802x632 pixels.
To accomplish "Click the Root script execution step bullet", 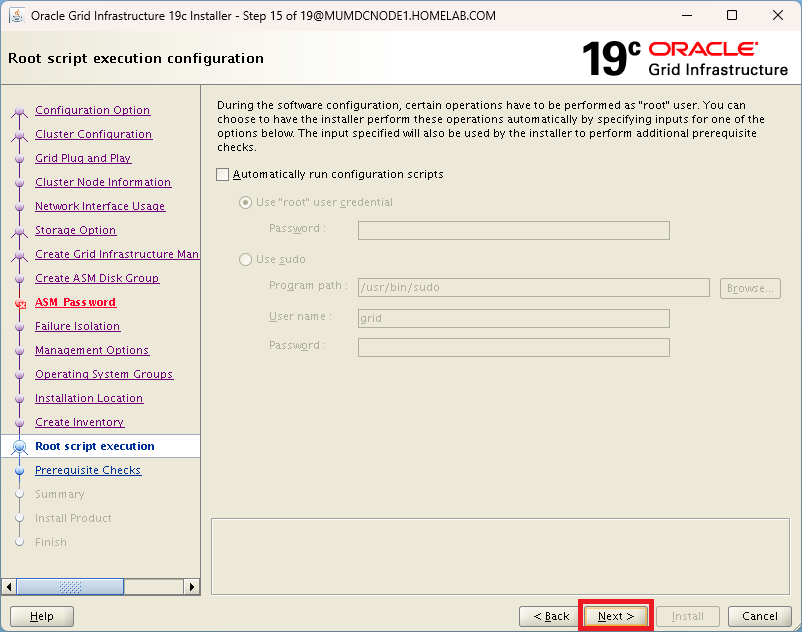I will coord(19,447).
